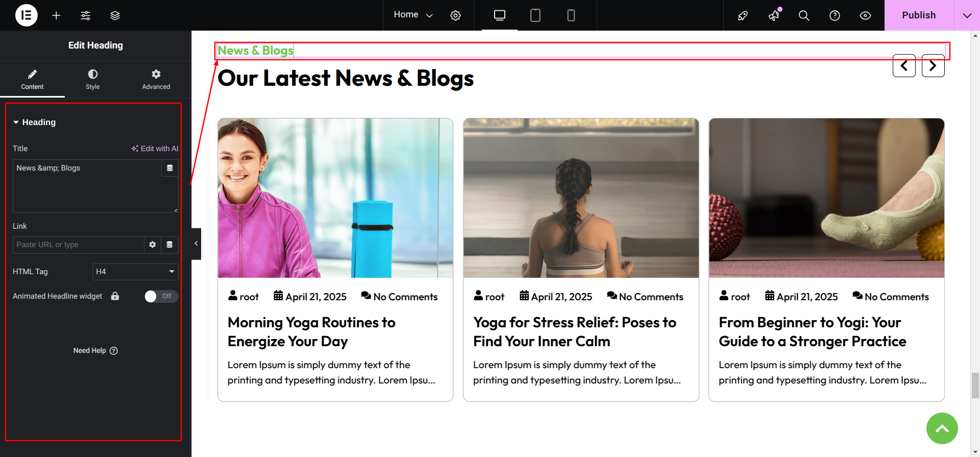Viewport: 980px width, 457px height.
Task: Open Link dynamic tags icon
Action: 169,245
